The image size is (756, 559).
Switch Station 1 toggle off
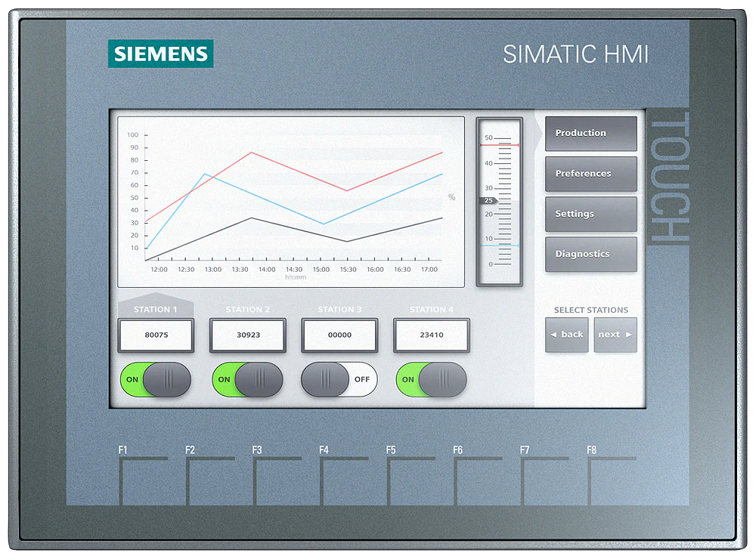coord(156,380)
